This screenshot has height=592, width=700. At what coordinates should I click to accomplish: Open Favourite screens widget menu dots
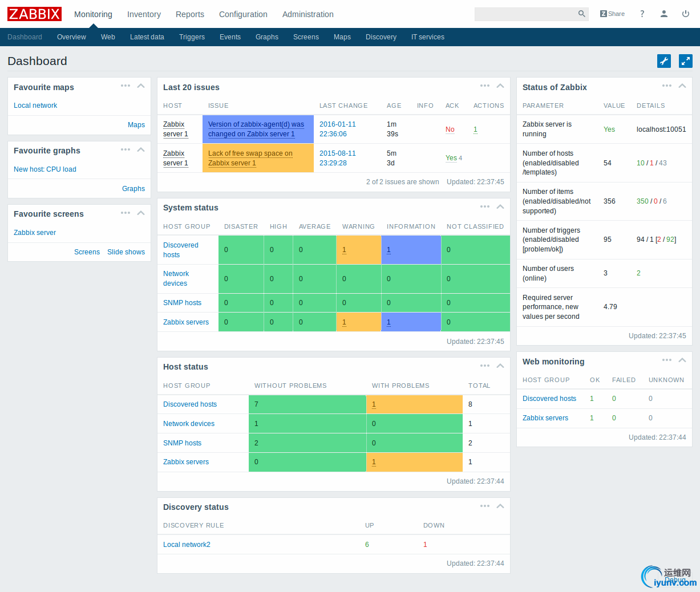(126, 213)
